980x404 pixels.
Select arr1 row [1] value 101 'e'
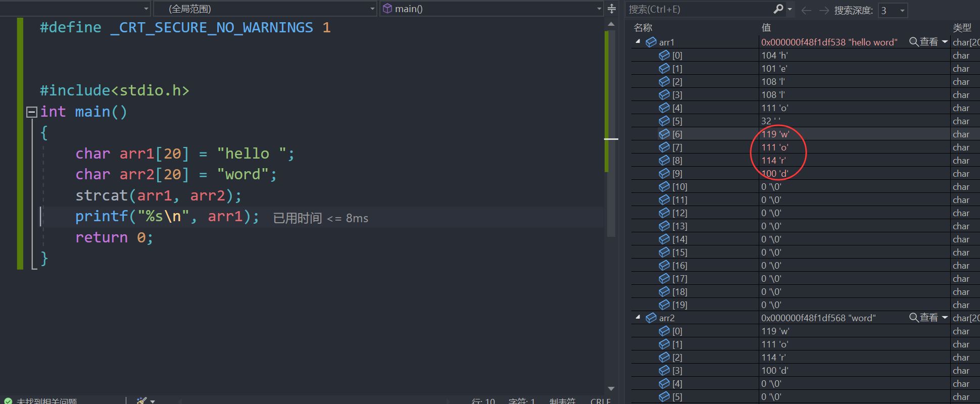774,68
